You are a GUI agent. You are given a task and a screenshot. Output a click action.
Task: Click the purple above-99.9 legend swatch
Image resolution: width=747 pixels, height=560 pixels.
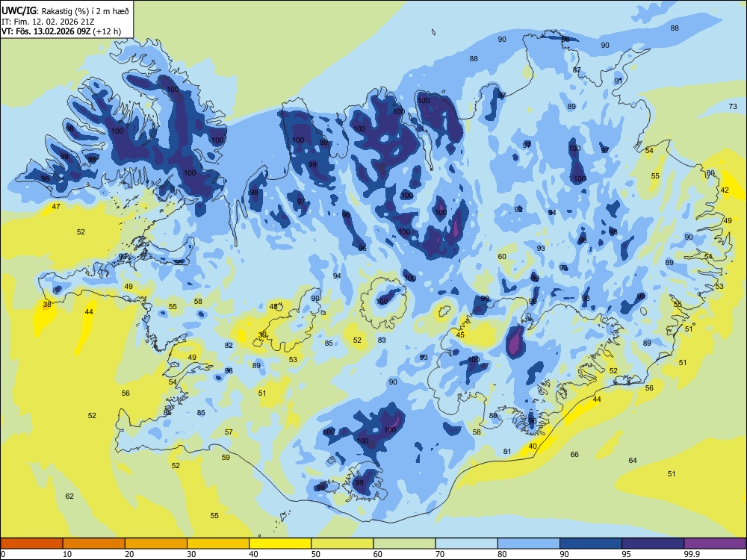pyautogui.click(x=715, y=544)
